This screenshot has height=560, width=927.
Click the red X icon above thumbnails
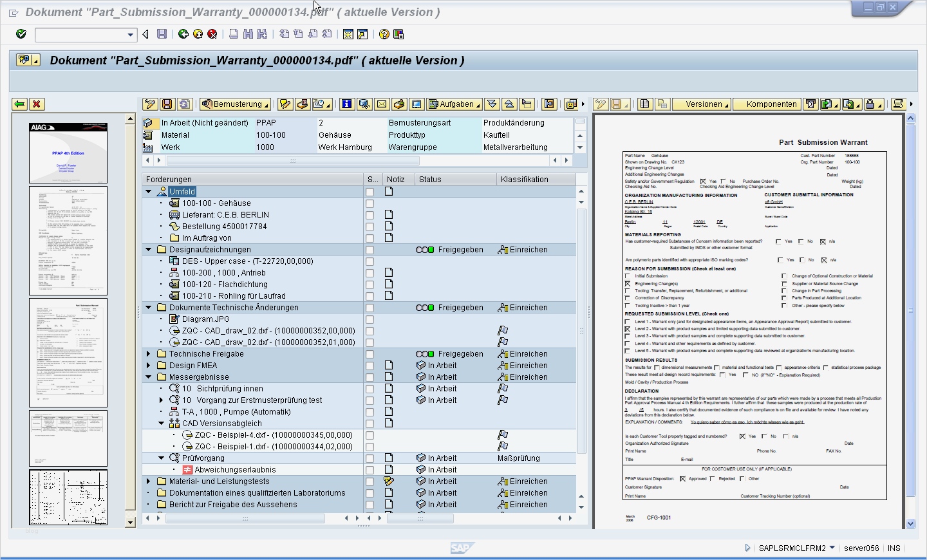click(x=37, y=104)
